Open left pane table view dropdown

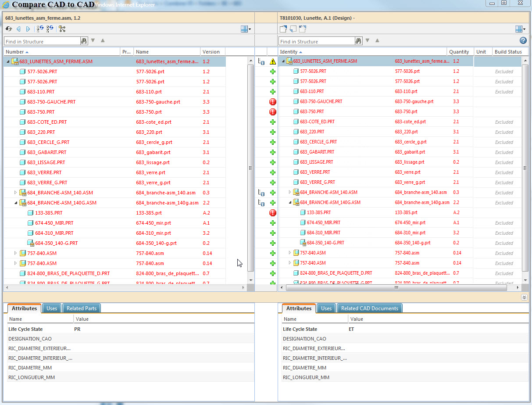pos(246,29)
